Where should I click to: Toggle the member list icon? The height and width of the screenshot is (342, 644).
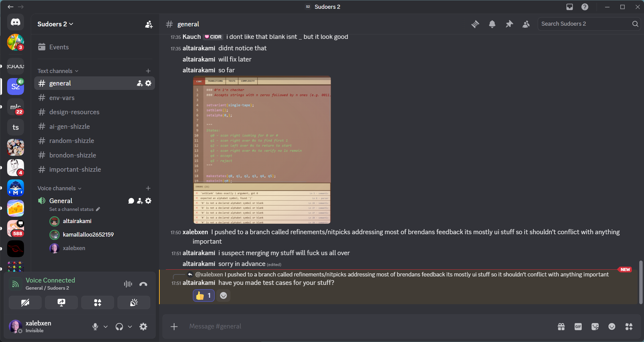pyautogui.click(x=526, y=24)
